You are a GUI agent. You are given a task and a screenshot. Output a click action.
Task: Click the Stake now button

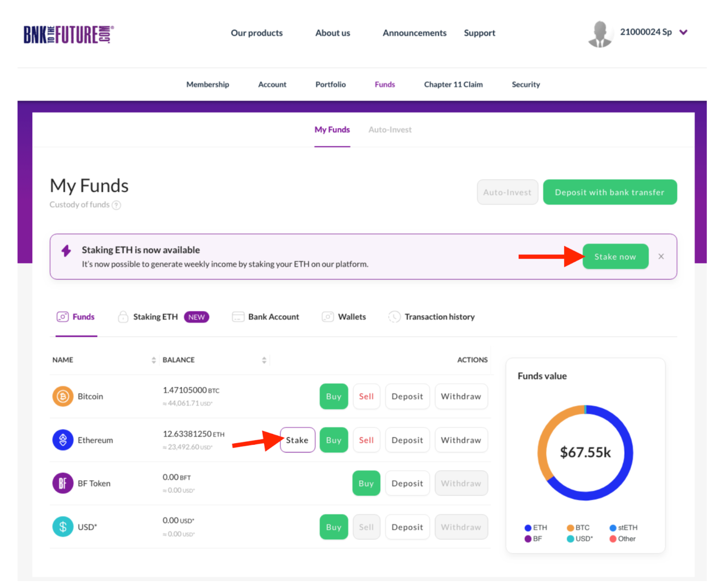point(615,256)
